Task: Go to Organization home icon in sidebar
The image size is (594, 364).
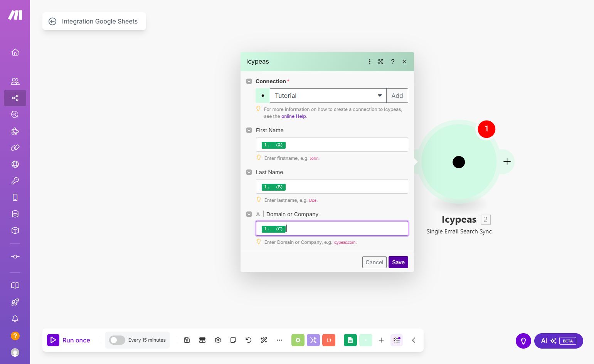Action: [x=15, y=52]
